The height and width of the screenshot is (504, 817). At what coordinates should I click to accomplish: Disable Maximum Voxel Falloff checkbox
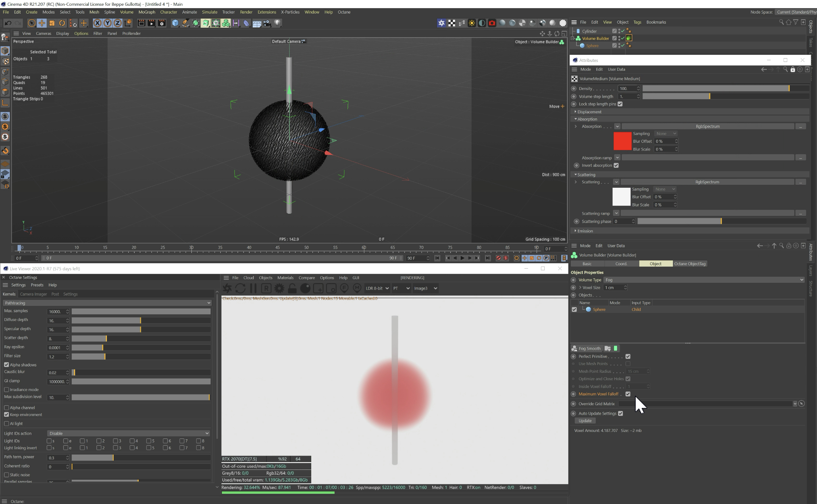pos(628,394)
